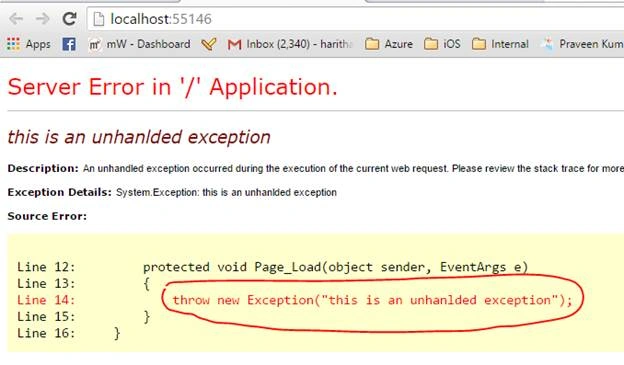Viewport: 624px width, 365px height.
Task: Open the Internal bookmarks folder
Action: click(x=500, y=44)
